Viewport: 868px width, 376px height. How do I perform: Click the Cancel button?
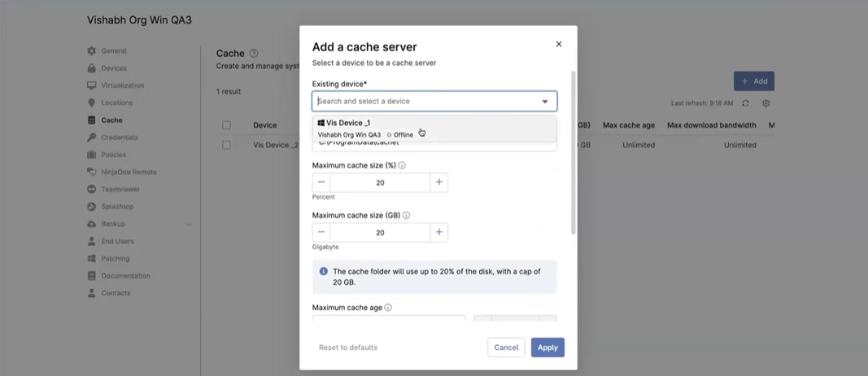pyautogui.click(x=506, y=348)
